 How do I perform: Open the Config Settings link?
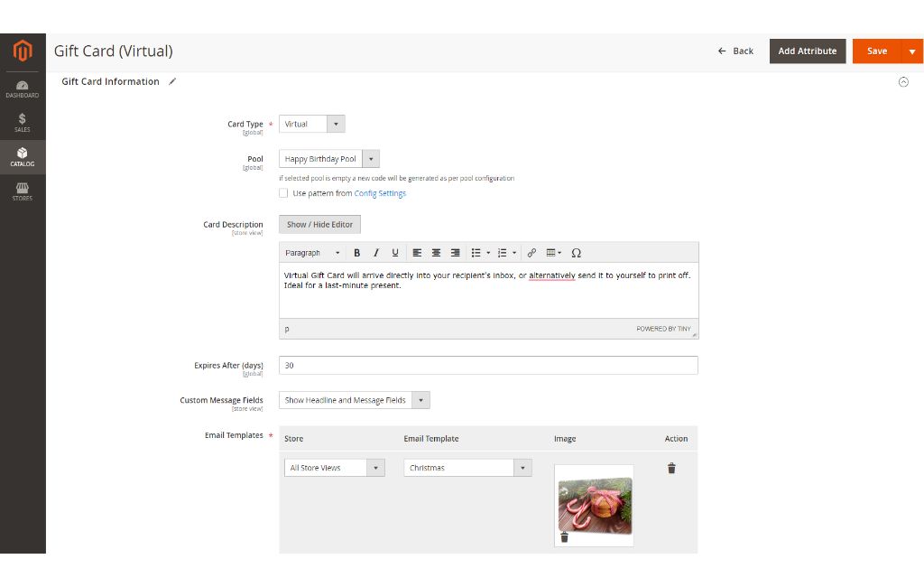[380, 193]
